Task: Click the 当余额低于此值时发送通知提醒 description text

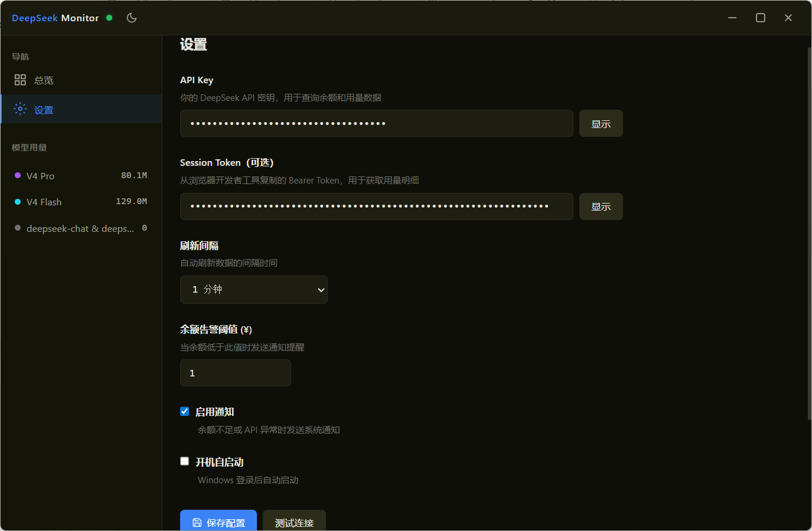Action: click(242, 348)
